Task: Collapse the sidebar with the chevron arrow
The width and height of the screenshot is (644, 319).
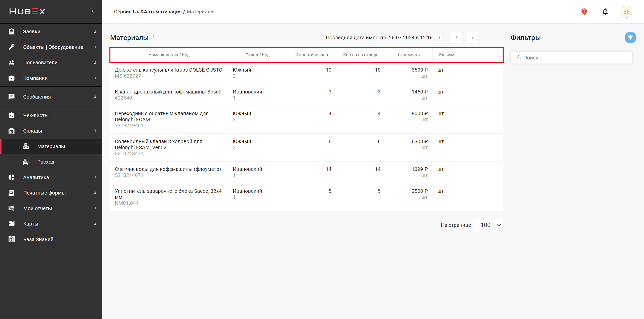Action: (93, 11)
